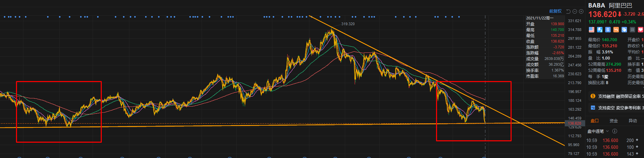Click the chart reset/undo arrow icon
This screenshot has width=644, height=158.
point(568,11)
